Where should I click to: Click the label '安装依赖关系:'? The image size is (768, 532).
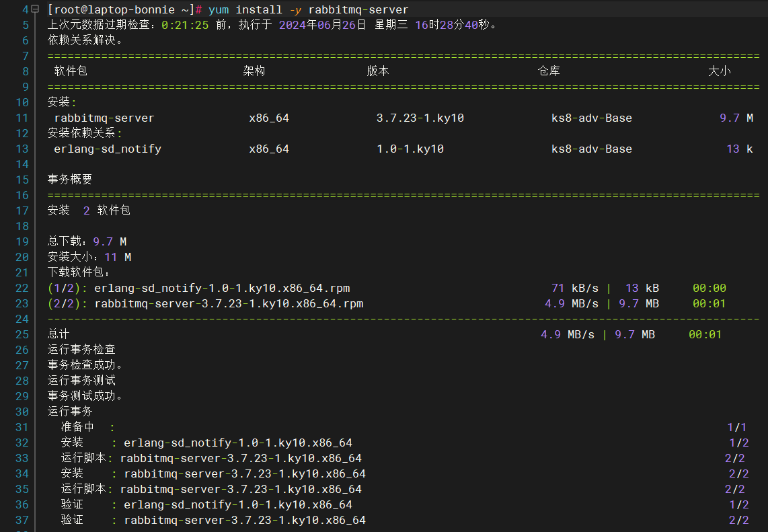tap(85, 133)
